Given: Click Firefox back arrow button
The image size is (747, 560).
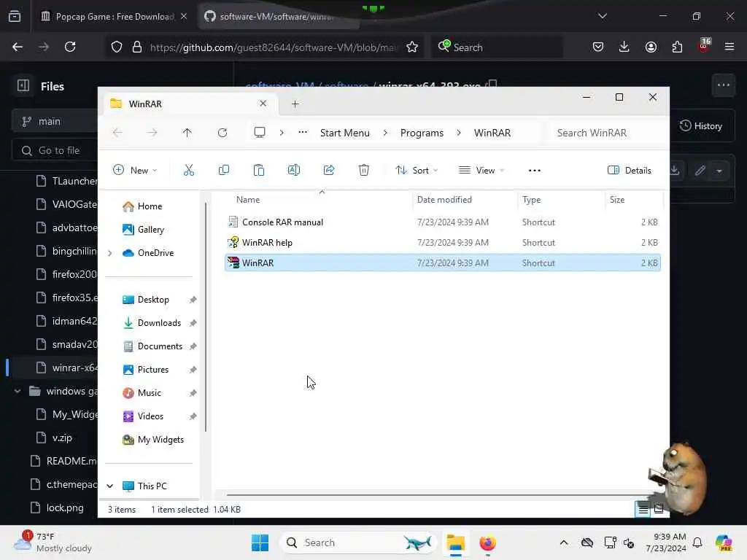Looking at the screenshot, I should coord(18,47).
